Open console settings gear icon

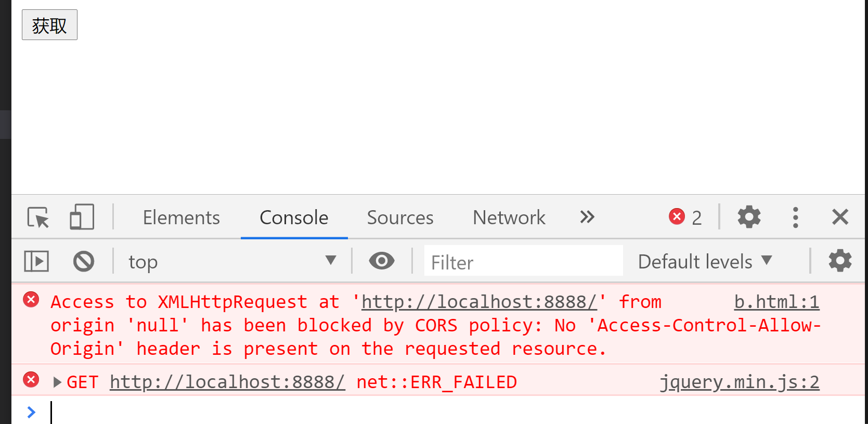pyautogui.click(x=840, y=261)
